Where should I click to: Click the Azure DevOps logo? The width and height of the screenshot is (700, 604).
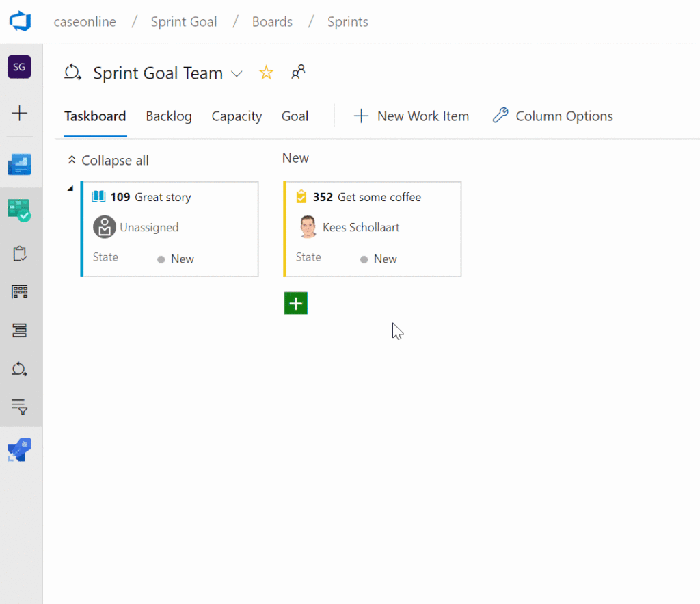[20, 21]
